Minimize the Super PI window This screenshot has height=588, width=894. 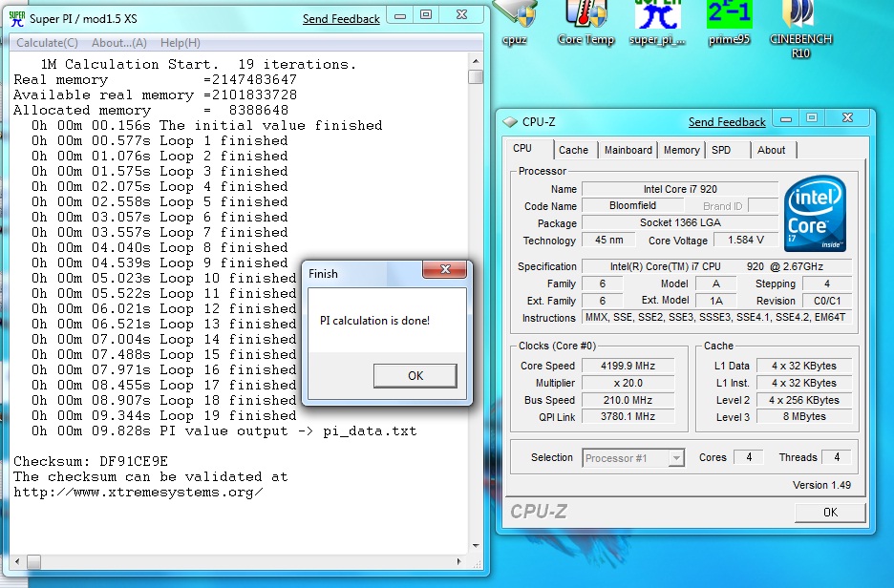[400, 16]
